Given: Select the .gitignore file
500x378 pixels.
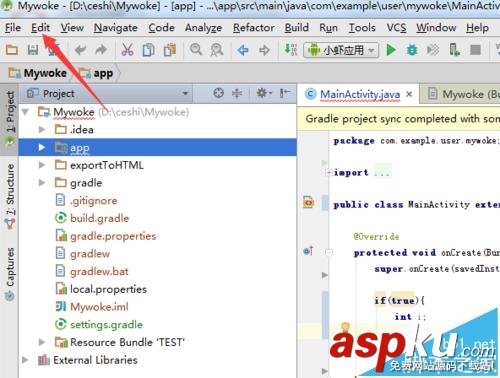Looking at the screenshot, I should pyautogui.click(x=94, y=201).
